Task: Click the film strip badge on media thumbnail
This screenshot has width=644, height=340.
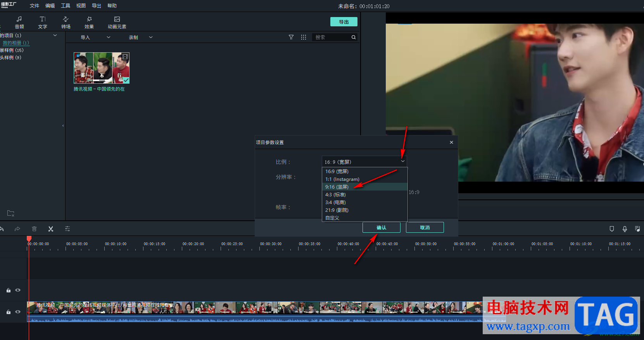Action: [x=125, y=57]
